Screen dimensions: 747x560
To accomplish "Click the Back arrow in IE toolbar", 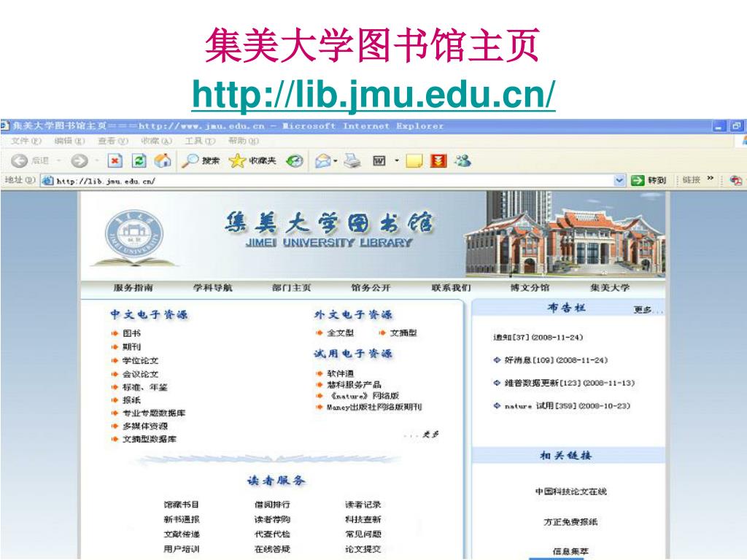I will [x=19, y=161].
